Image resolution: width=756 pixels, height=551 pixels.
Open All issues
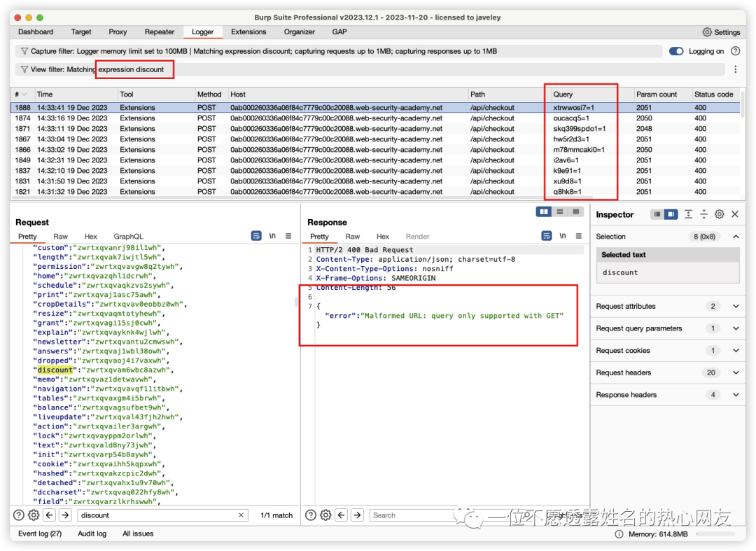[x=138, y=534]
